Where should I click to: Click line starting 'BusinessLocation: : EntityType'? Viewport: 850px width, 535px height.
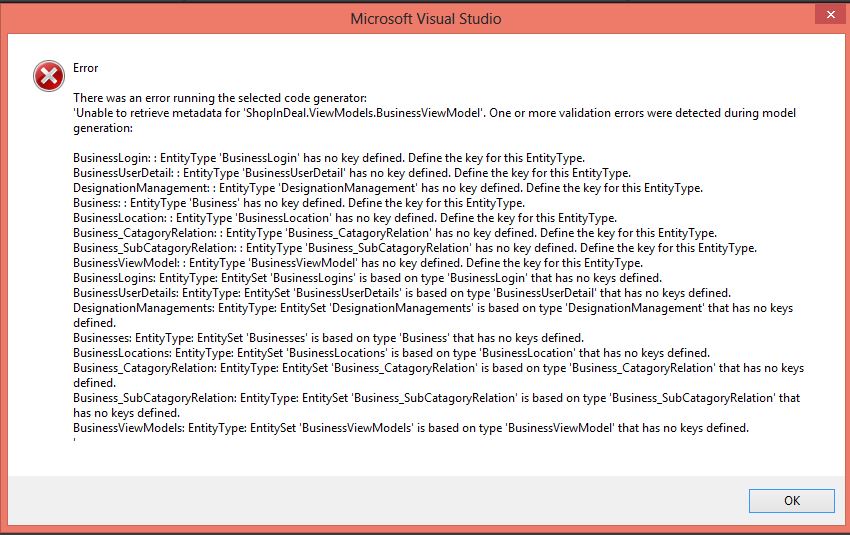coord(345,218)
